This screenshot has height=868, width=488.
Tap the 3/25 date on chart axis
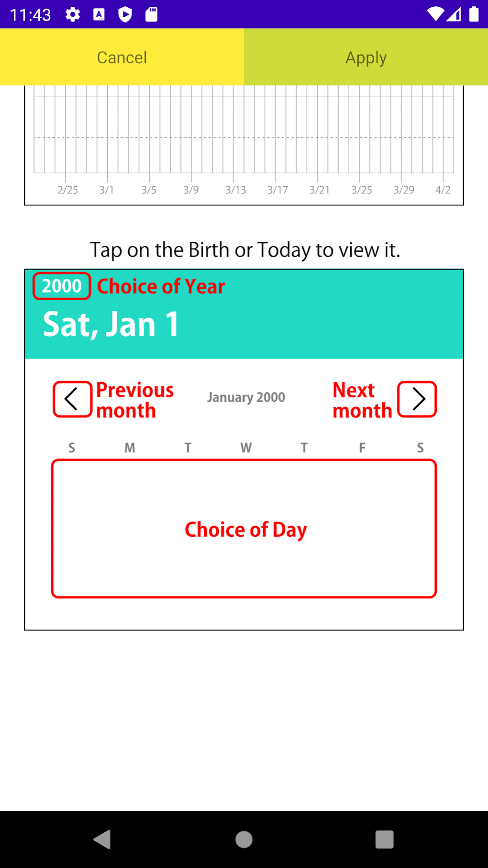pos(362,190)
